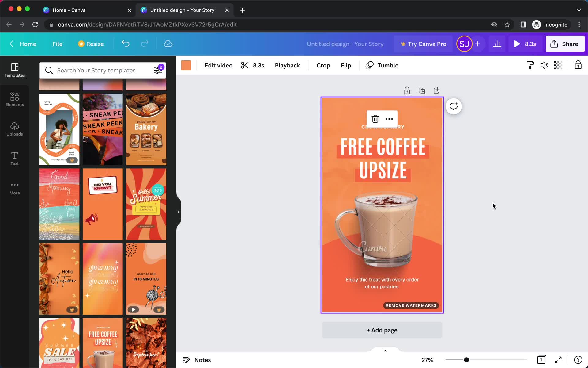Open the More sidebar options
This screenshot has height=368, width=588.
pos(14,188)
